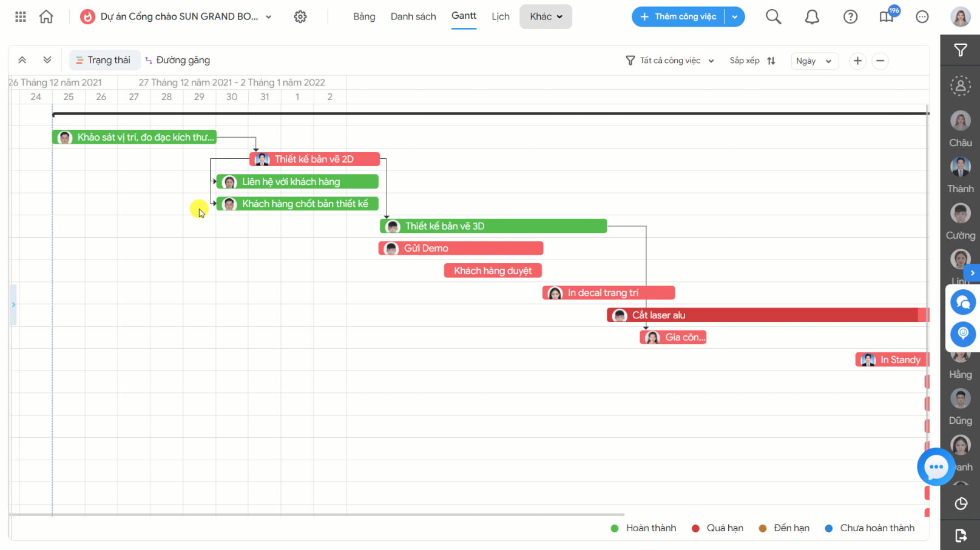The image size is (980, 550).
Task: Click the In decal trang trí task bar
Action: tap(609, 293)
